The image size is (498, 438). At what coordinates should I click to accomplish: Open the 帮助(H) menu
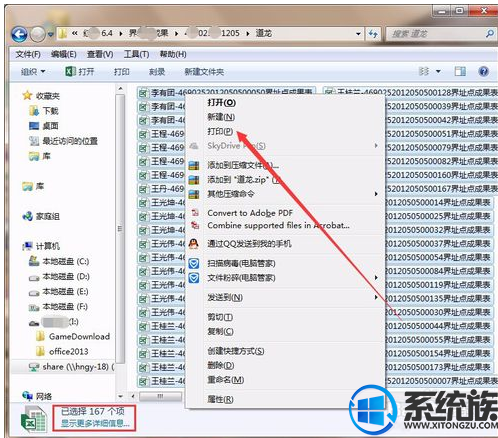tap(173, 54)
